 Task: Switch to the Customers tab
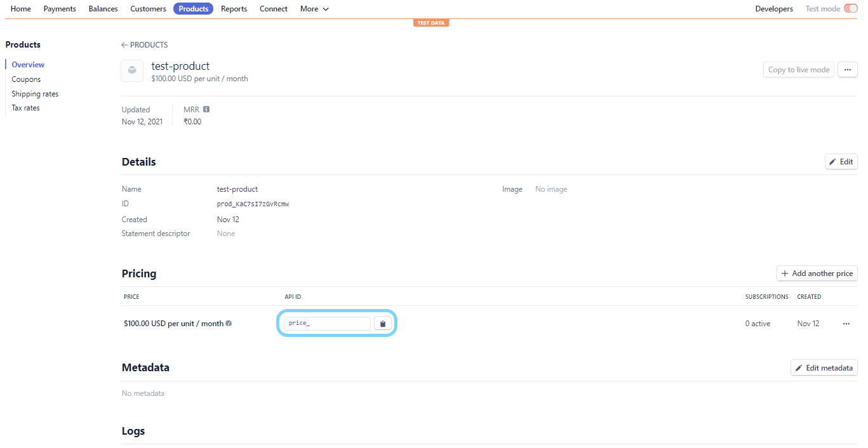(148, 9)
